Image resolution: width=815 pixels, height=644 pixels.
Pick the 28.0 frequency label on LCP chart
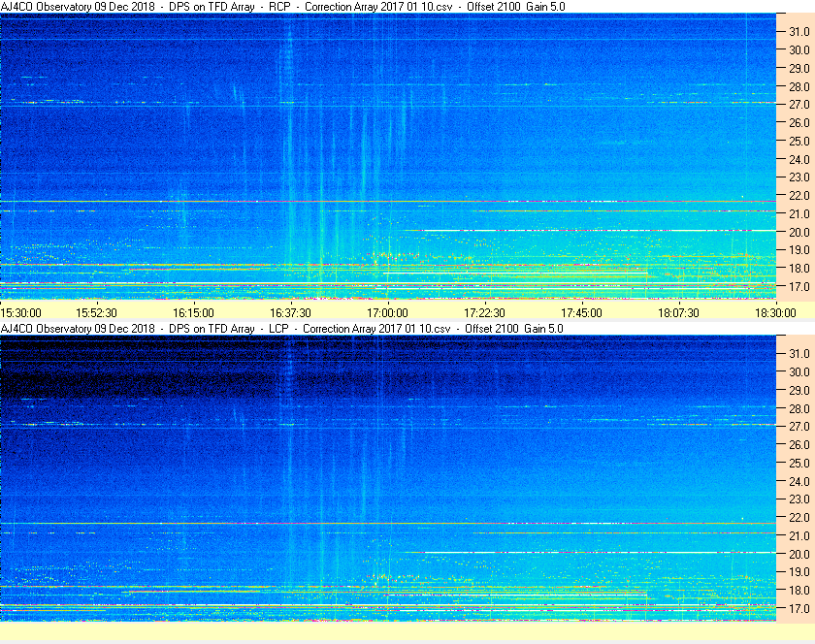[x=799, y=408]
